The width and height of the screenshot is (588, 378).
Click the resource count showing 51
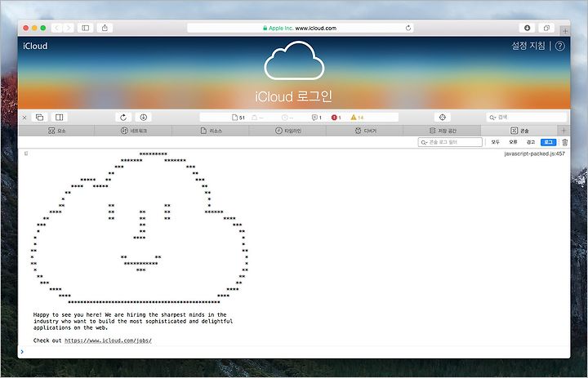click(238, 118)
